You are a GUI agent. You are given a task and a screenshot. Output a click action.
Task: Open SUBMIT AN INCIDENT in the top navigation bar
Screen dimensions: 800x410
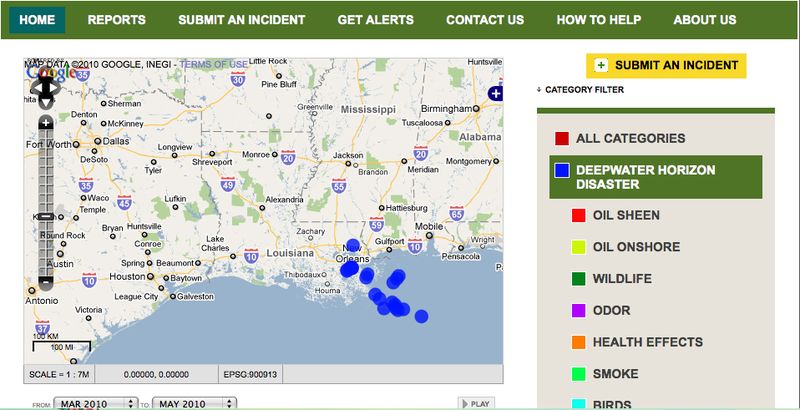241,20
